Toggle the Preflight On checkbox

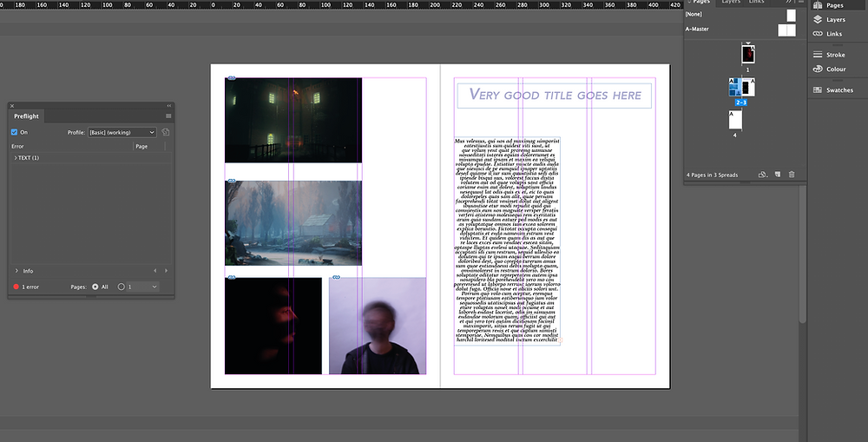[x=15, y=132]
